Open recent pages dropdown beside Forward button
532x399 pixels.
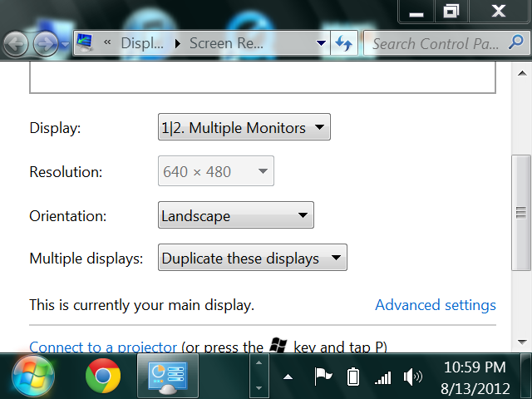(x=65, y=44)
